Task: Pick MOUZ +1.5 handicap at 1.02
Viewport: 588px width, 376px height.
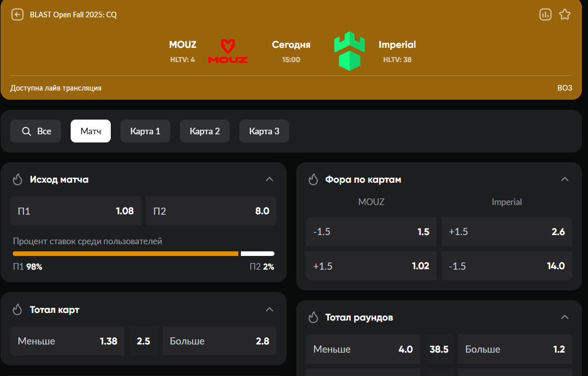Action: pyautogui.click(x=372, y=266)
